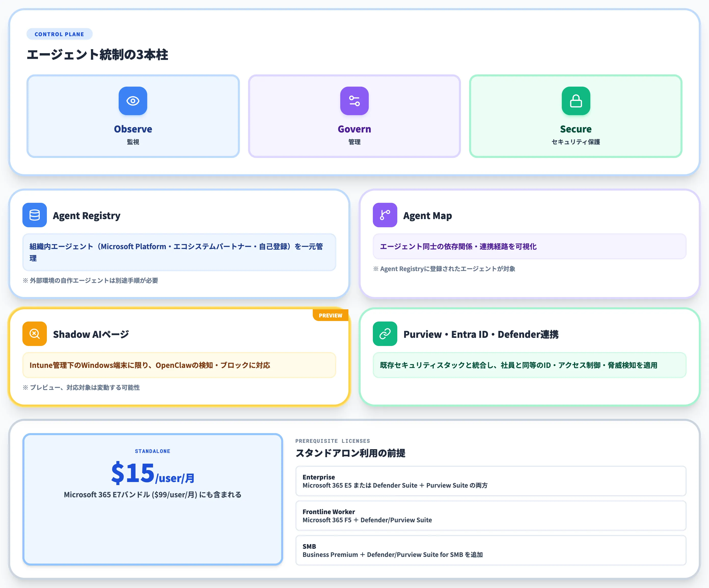Click the Microsoft 365 E7バンドル note
The width and height of the screenshot is (709, 588).
[153, 495]
